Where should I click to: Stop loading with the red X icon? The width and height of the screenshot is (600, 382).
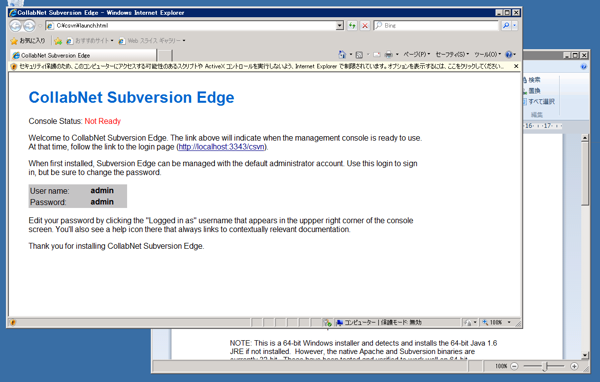pyautogui.click(x=365, y=26)
